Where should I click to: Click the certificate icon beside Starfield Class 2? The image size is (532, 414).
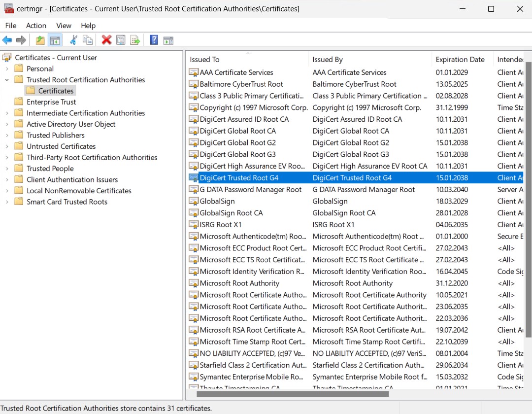194,366
